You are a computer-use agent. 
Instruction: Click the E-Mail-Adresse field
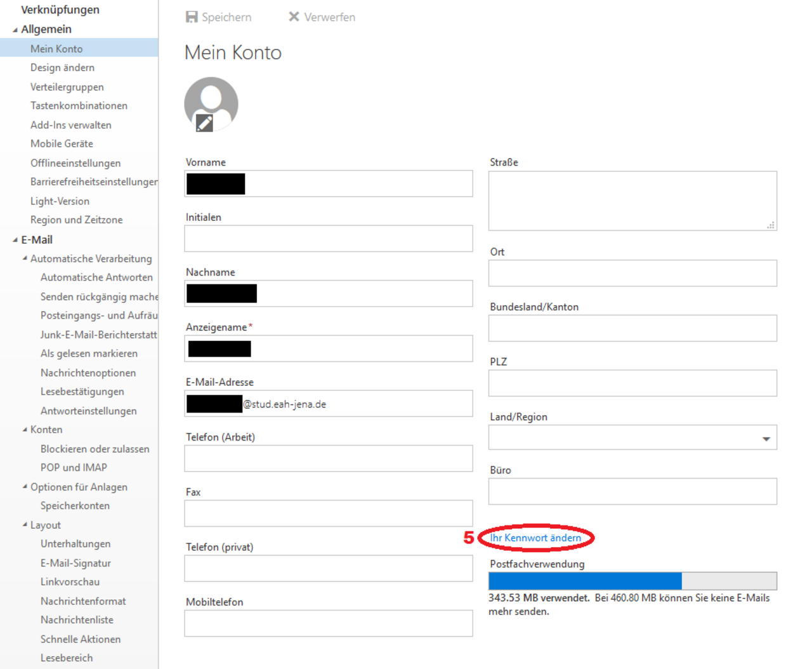pyautogui.click(x=329, y=404)
